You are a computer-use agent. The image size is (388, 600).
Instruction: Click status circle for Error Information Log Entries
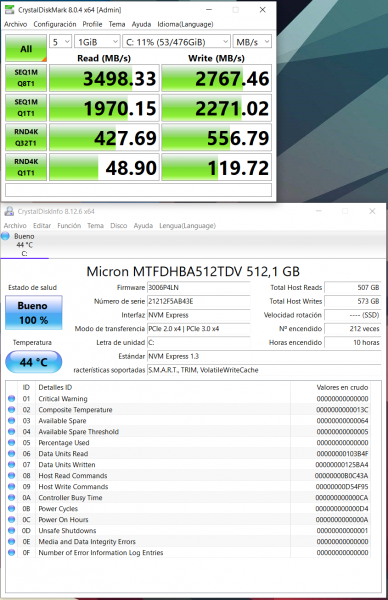click(11, 553)
